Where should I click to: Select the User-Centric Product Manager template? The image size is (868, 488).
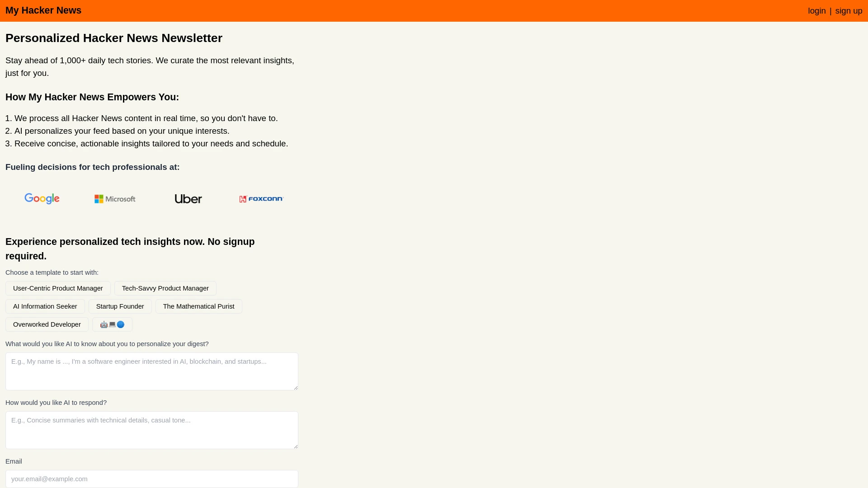pyautogui.click(x=58, y=288)
